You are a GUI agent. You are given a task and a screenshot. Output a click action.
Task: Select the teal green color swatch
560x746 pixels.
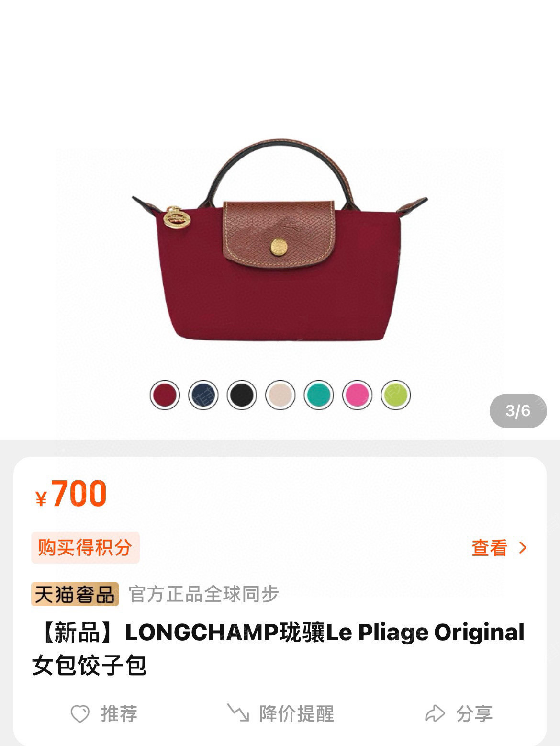click(319, 395)
